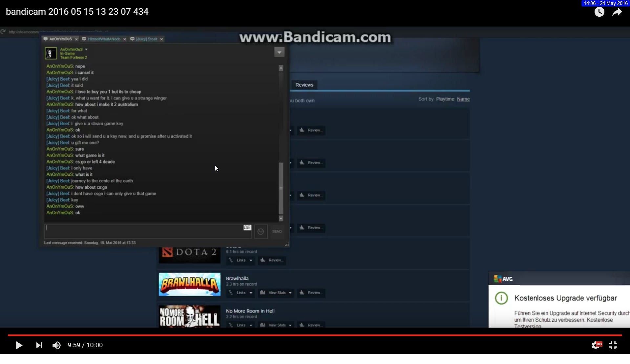Exit fullscreen mode
The width and height of the screenshot is (630, 364).
coord(613,345)
